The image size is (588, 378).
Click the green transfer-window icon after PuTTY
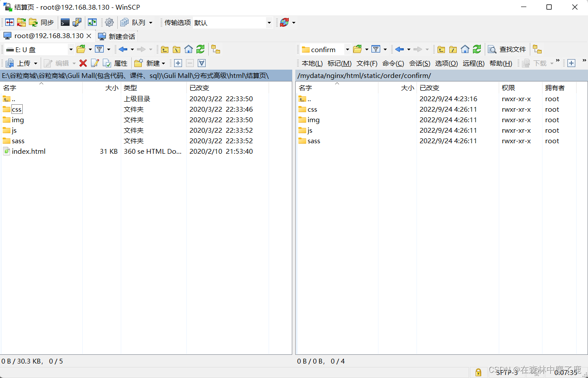click(92, 22)
